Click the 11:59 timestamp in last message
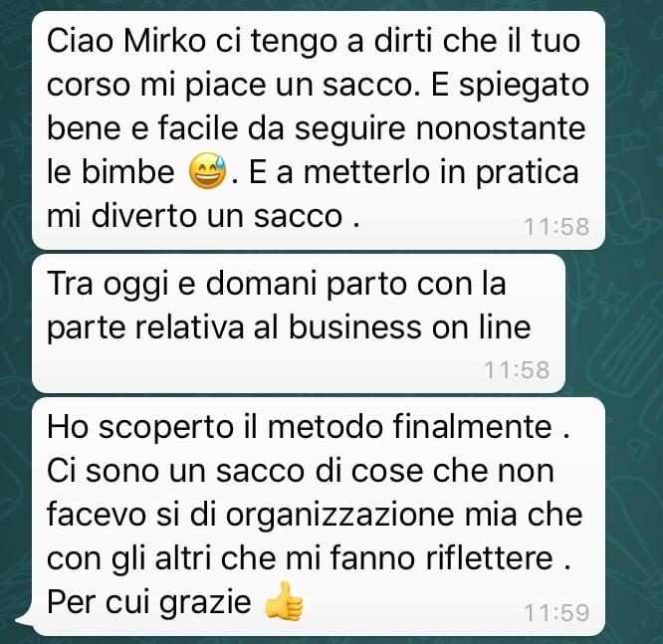This screenshot has width=663, height=644. pos(556,613)
